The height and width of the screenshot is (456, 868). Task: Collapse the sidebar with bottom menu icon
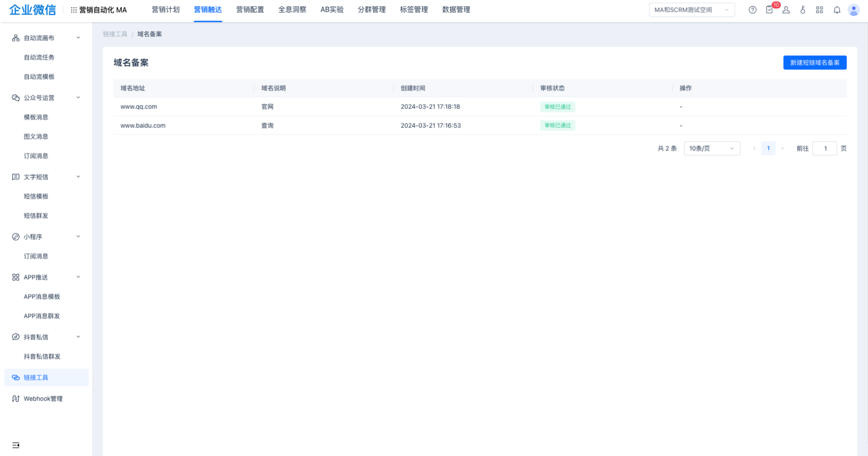tap(16, 445)
